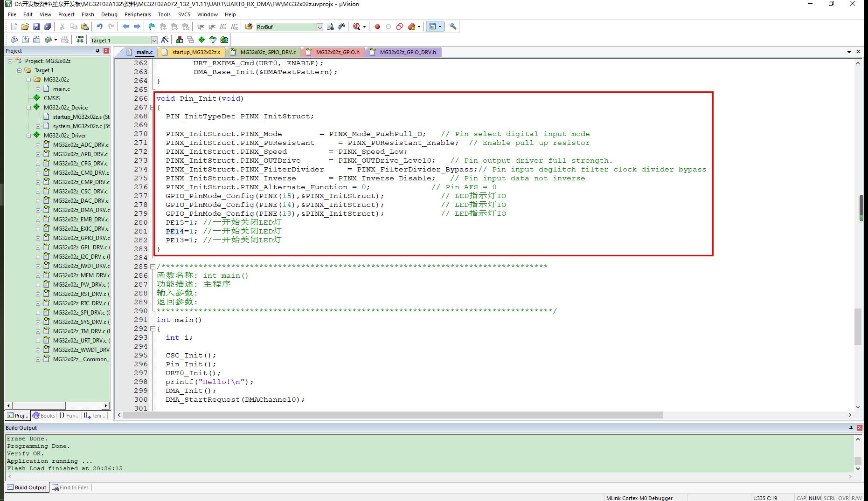Open File Extensions, Books and Environment icon
868x501 pixels.
[179, 40]
